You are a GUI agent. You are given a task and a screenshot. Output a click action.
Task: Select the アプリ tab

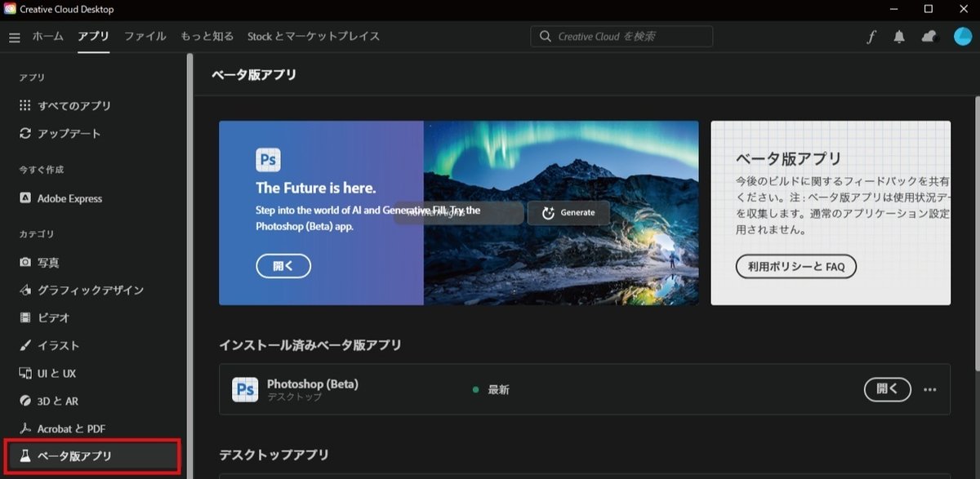coord(94,37)
